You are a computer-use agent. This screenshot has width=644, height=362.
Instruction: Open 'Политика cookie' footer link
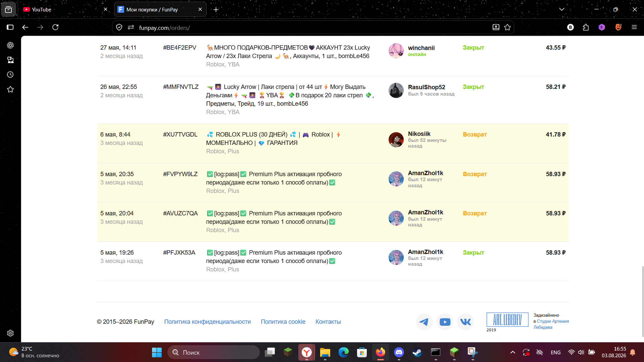[x=283, y=322]
